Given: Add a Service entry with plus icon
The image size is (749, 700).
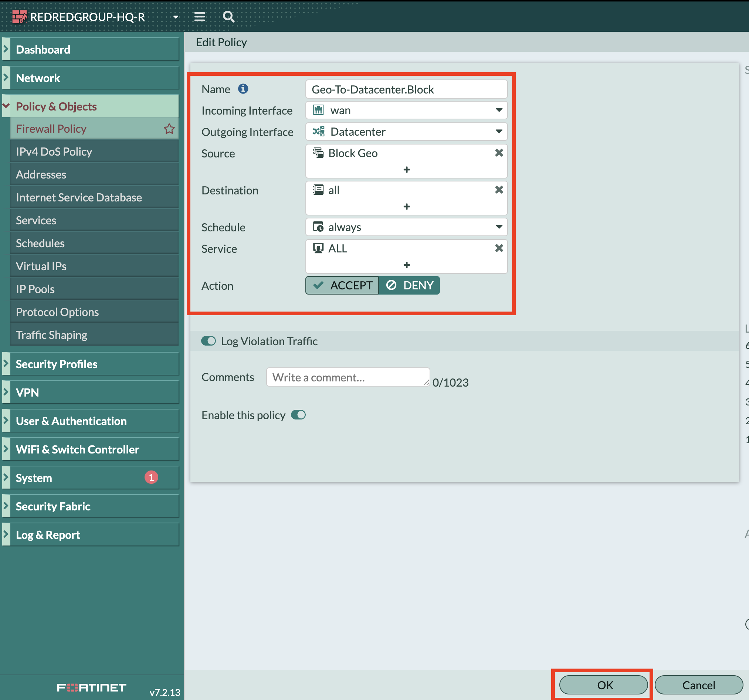Looking at the screenshot, I should coord(406,265).
